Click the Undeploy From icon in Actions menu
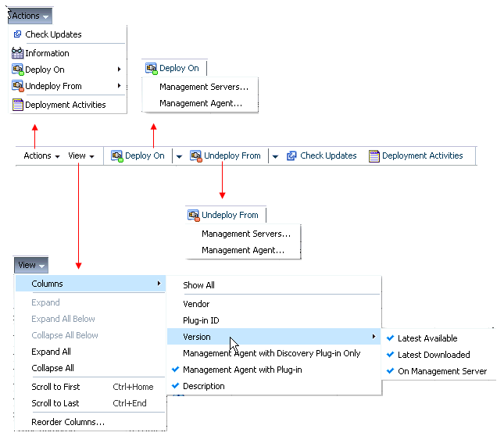 point(18,86)
